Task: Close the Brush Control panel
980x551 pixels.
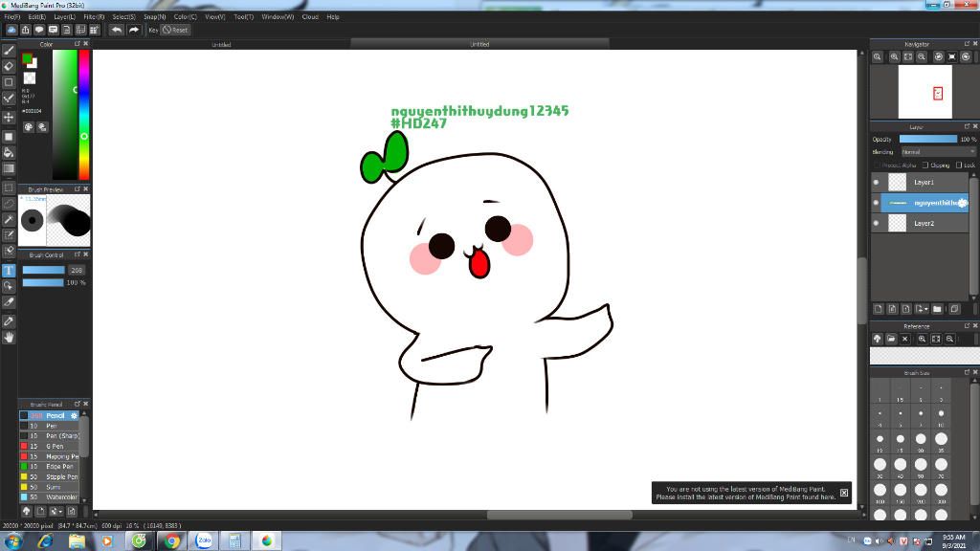Action: [85, 254]
